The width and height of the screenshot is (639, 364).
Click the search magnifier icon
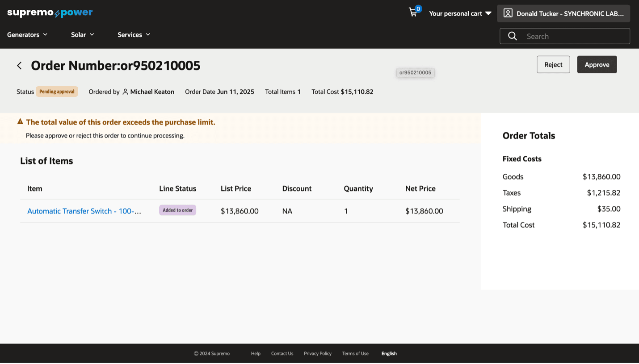click(513, 36)
